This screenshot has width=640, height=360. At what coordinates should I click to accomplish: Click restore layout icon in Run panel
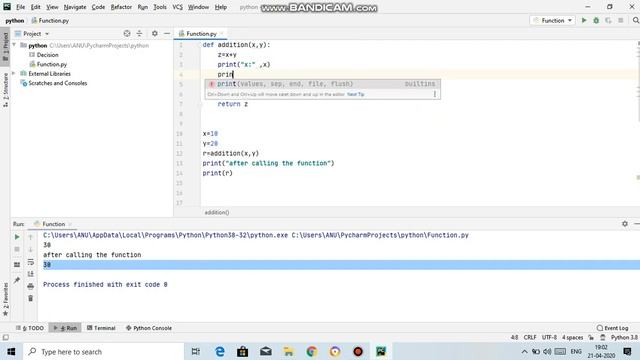(x=17, y=264)
